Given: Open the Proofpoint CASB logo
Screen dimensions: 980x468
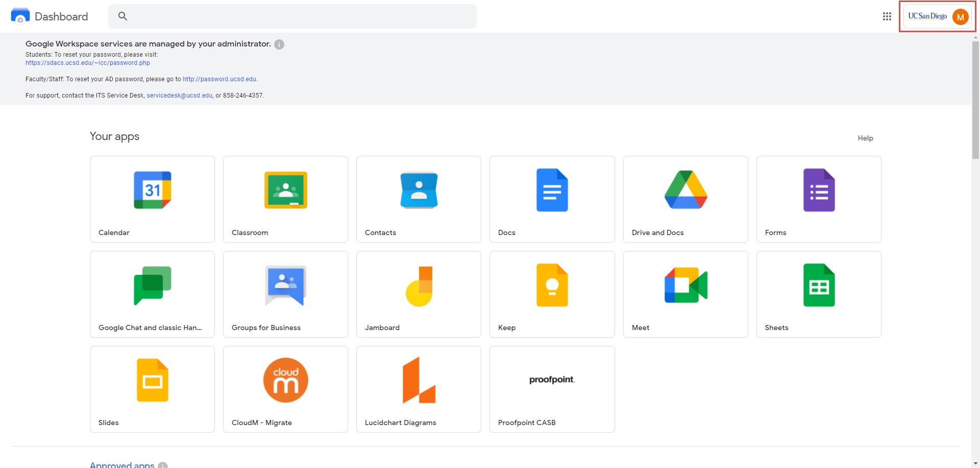Looking at the screenshot, I should click(x=552, y=379).
